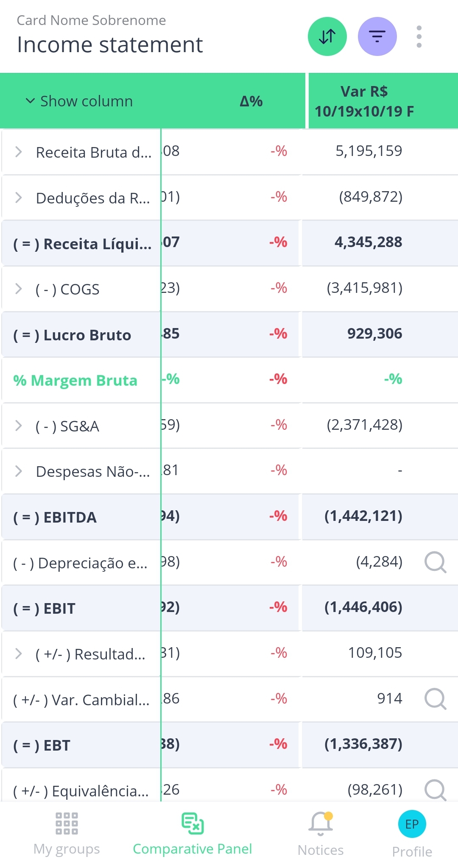The image size is (458, 868).
Task: Tap the Δ% column header
Action: [x=251, y=101]
